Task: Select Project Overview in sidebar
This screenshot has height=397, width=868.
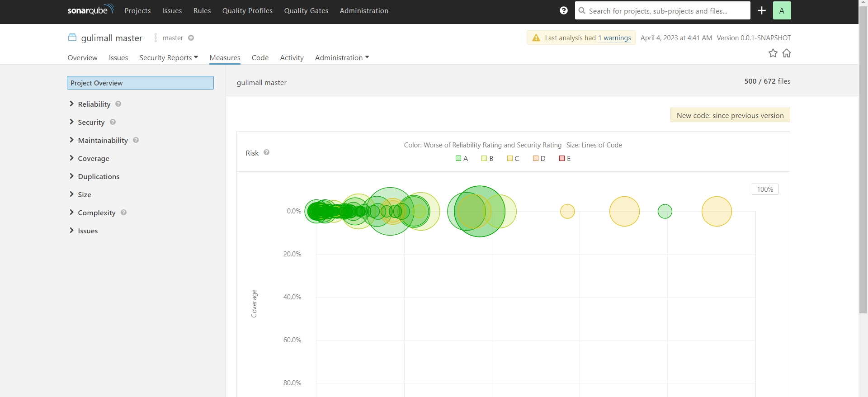Action: coord(140,83)
